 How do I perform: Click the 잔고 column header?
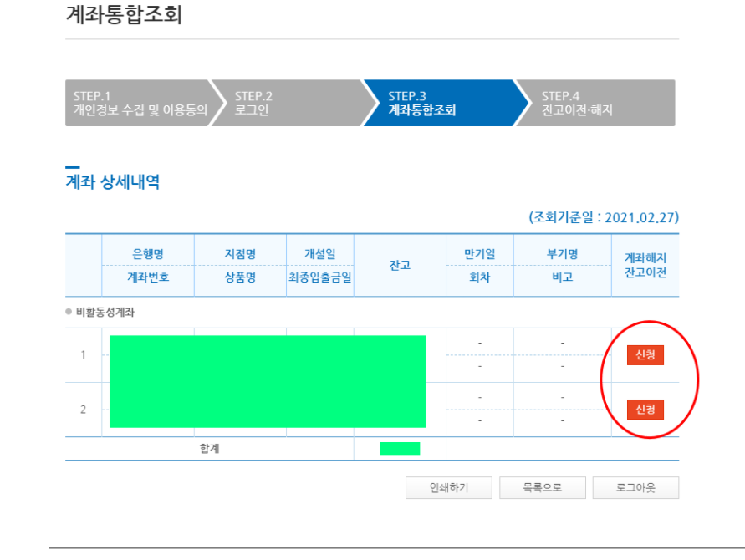[400, 265]
